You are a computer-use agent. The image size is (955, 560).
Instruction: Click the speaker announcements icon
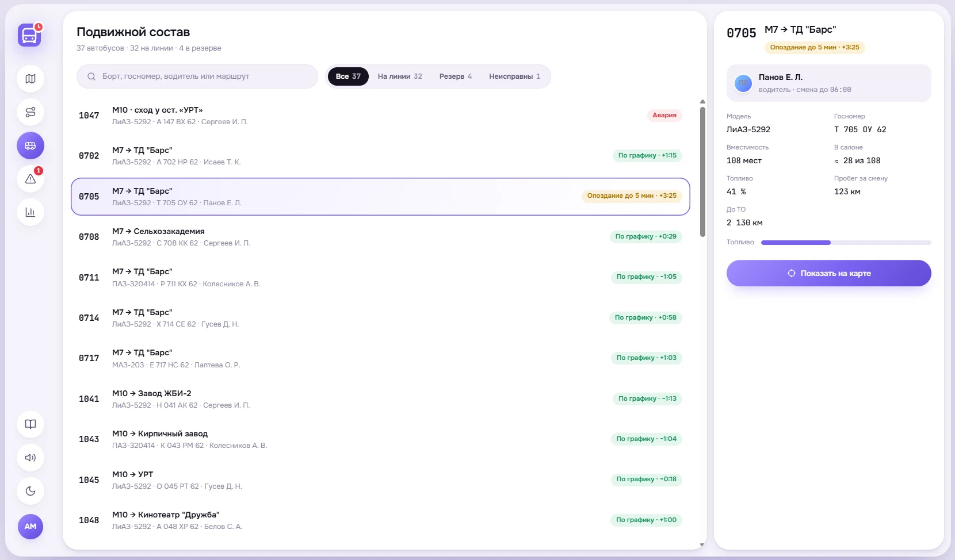click(30, 458)
